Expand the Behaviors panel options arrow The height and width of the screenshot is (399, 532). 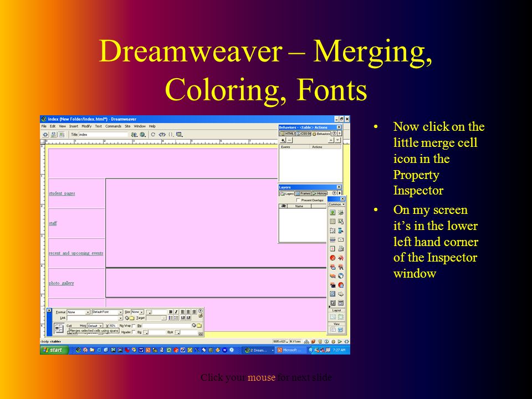coord(340,134)
